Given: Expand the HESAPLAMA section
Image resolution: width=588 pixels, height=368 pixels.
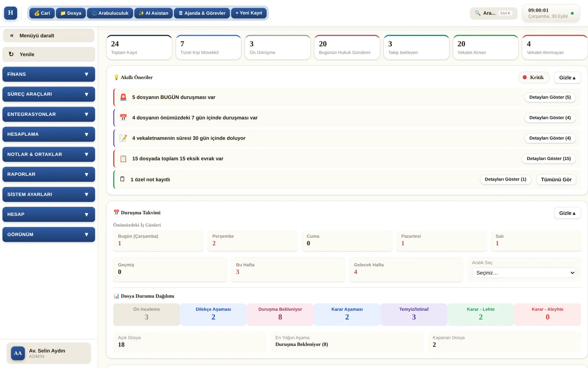Looking at the screenshot, I should point(49,134).
